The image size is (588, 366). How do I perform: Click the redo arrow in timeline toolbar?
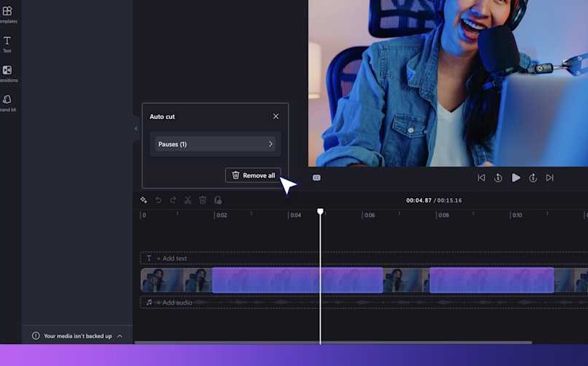[x=173, y=200]
